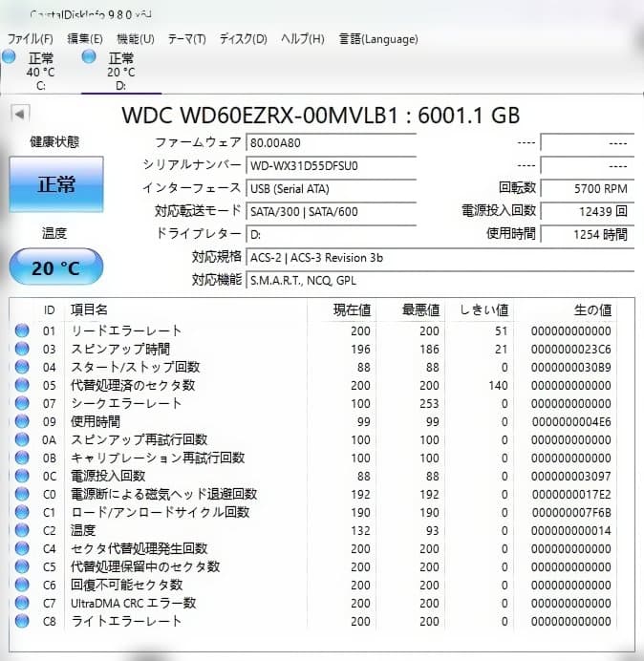Click status icon for attribute 0A スピンアップ再試行回数
The height and width of the screenshot is (661, 644).
click(x=22, y=439)
